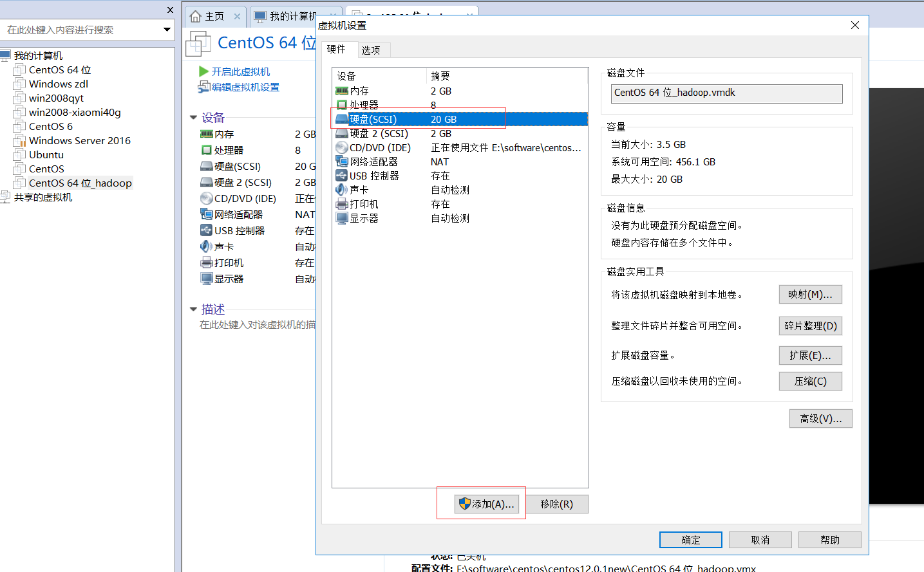The height and width of the screenshot is (572, 924).
Task: Click the display icon in dialog list
Action: (x=341, y=218)
